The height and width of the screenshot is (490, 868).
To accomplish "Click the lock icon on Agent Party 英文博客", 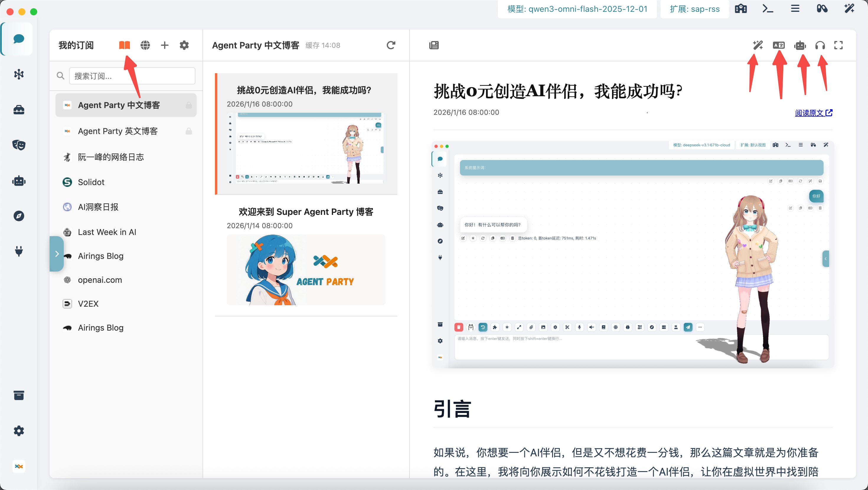I will pyautogui.click(x=189, y=131).
